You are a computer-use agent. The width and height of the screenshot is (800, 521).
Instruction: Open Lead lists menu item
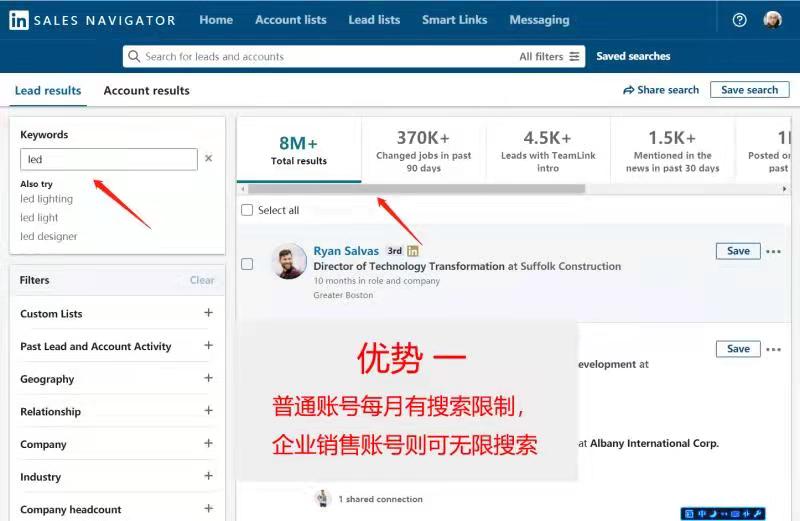pyautogui.click(x=374, y=20)
